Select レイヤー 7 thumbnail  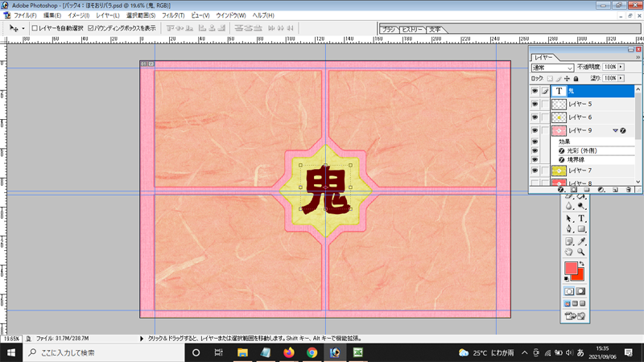tap(559, 171)
